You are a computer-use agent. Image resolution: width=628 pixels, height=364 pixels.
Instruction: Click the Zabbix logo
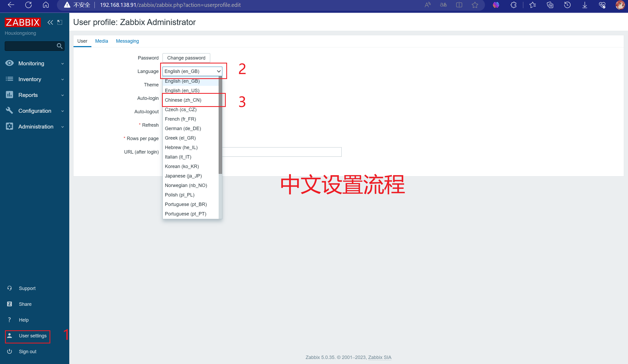coord(23,22)
